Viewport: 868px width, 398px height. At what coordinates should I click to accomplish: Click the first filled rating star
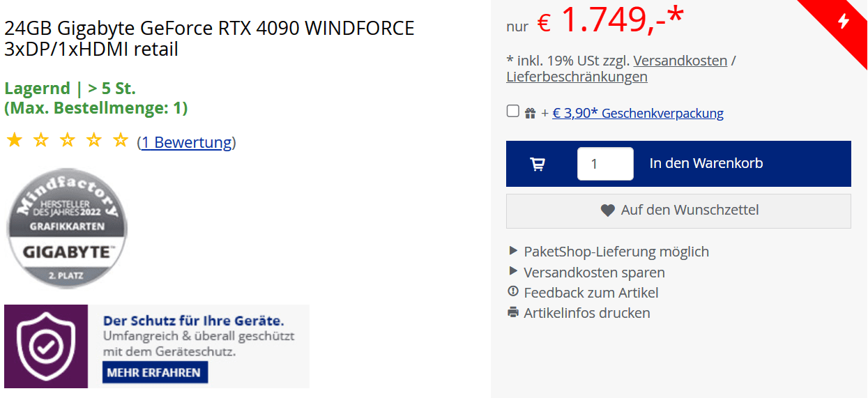pyautogui.click(x=14, y=141)
